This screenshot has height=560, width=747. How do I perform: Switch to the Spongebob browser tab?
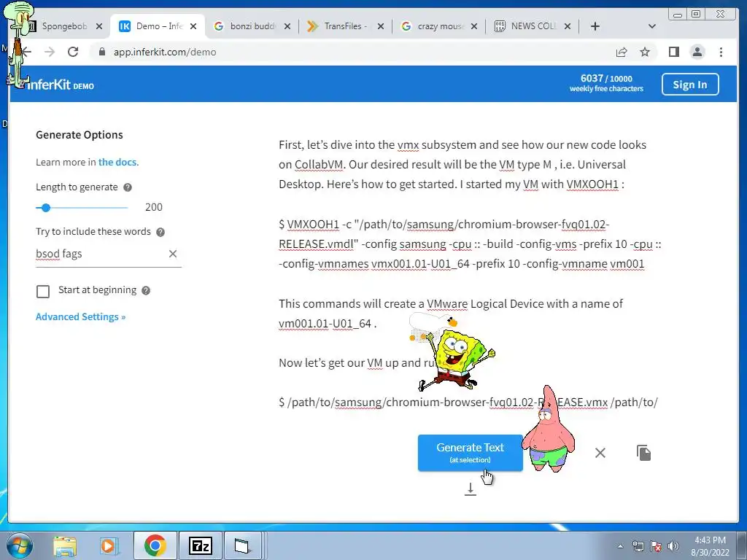(64, 26)
